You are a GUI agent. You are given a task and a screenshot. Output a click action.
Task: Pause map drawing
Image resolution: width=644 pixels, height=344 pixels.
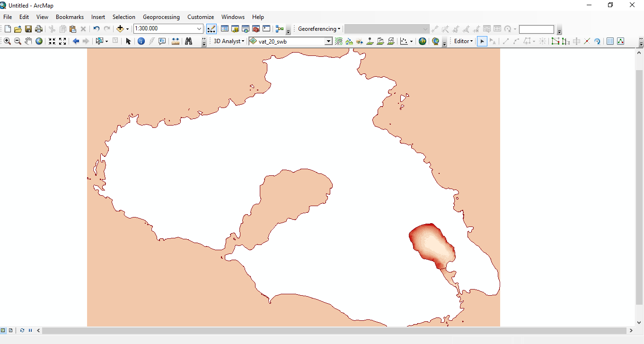(30, 330)
